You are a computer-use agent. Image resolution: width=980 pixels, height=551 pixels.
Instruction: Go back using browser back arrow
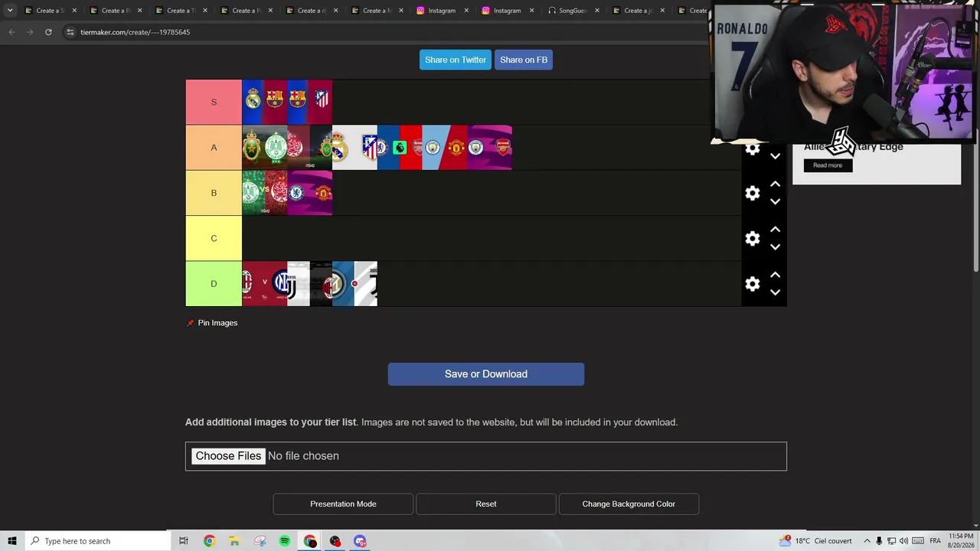click(x=11, y=32)
